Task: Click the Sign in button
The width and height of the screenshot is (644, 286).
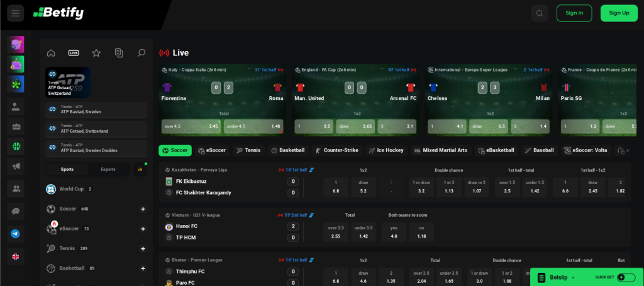Action: click(574, 13)
